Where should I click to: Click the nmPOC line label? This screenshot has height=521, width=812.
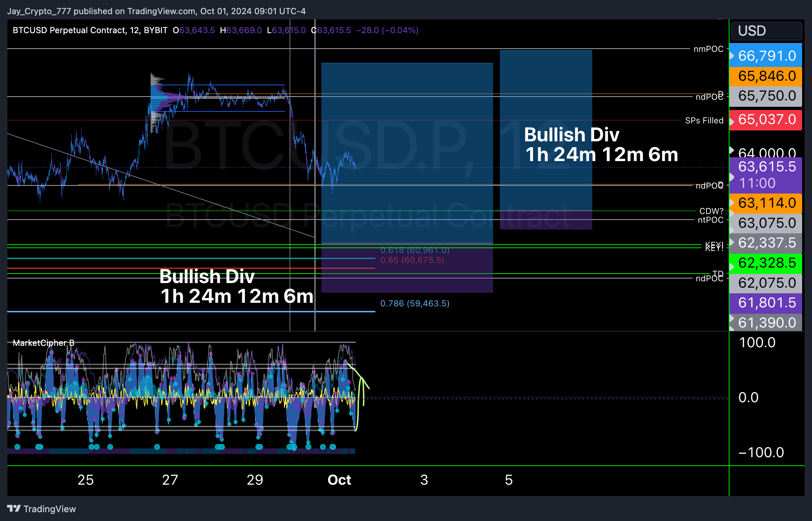point(708,49)
